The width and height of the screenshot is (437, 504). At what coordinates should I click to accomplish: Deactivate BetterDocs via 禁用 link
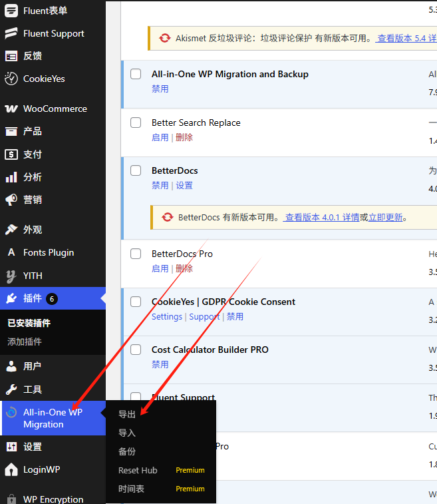pyautogui.click(x=160, y=185)
